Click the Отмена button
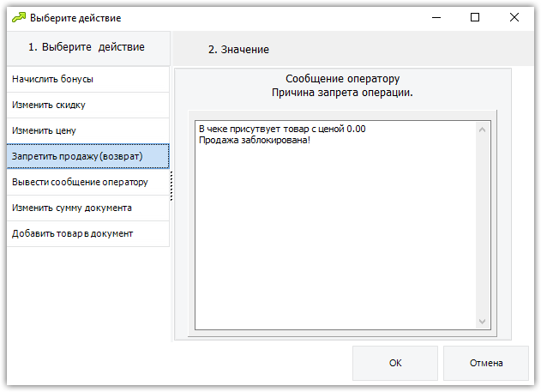Screen dimensions: 541x392 point(486,363)
